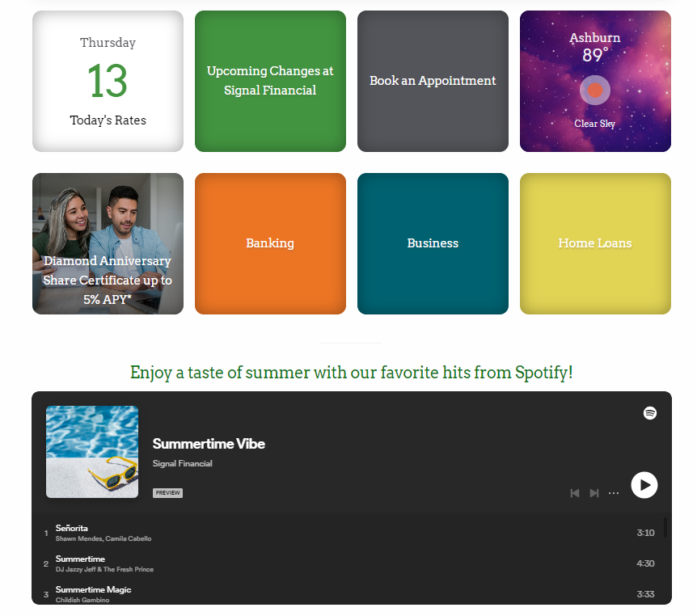
Task: Skip to next track in Spotify player
Action: click(x=594, y=493)
